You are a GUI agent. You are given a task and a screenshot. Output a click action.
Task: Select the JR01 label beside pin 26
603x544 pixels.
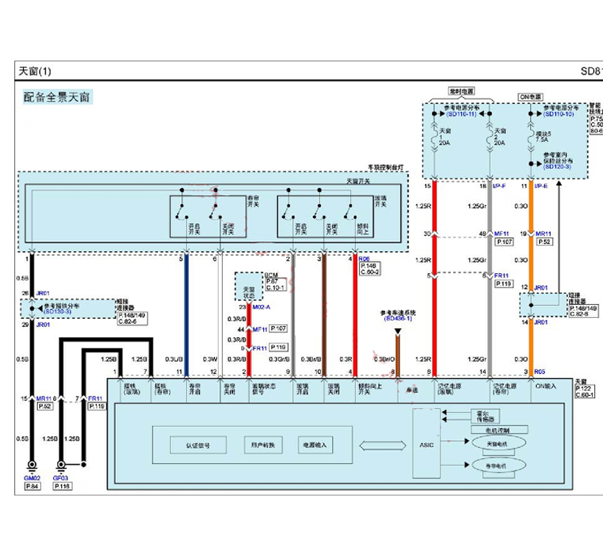[43, 293]
